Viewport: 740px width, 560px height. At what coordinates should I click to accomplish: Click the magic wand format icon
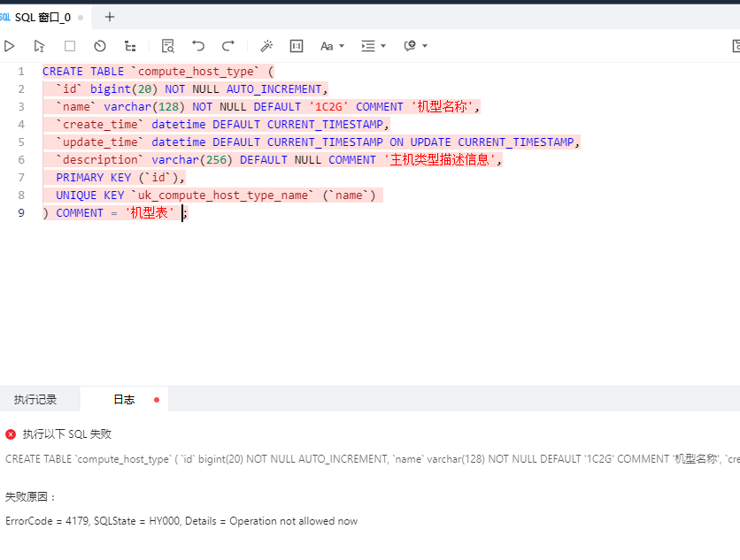click(266, 46)
